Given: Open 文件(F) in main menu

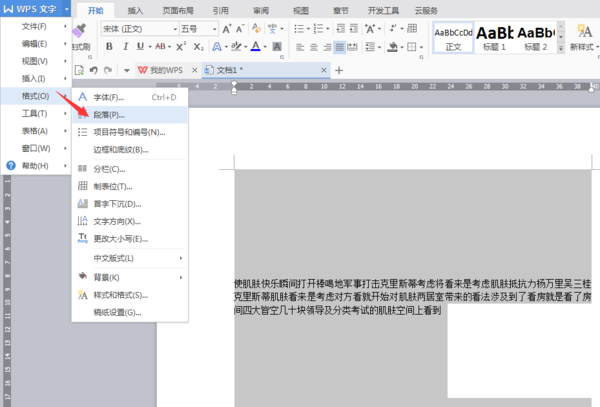Looking at the screenshot, I should coord(36,26).
